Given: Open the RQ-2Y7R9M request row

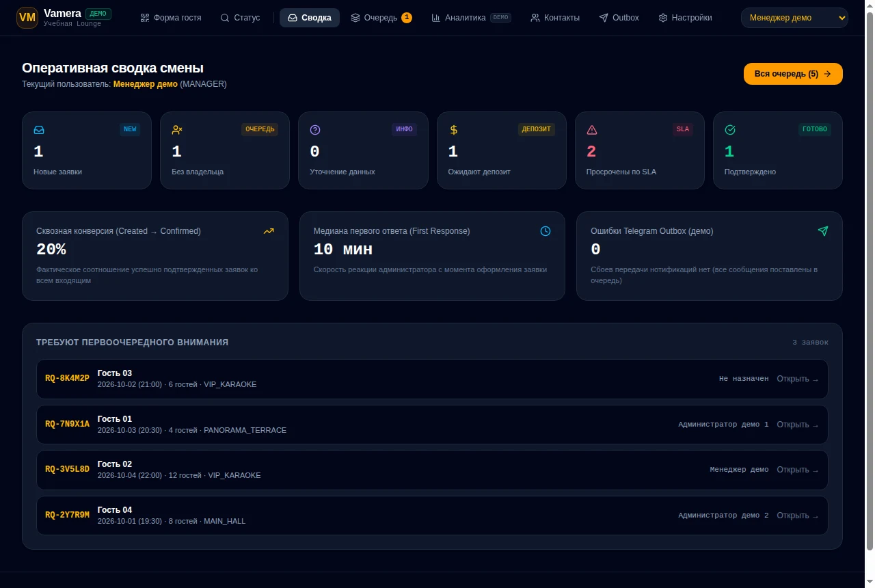Looking at the screenshot, I should click(x=432, y=516).
